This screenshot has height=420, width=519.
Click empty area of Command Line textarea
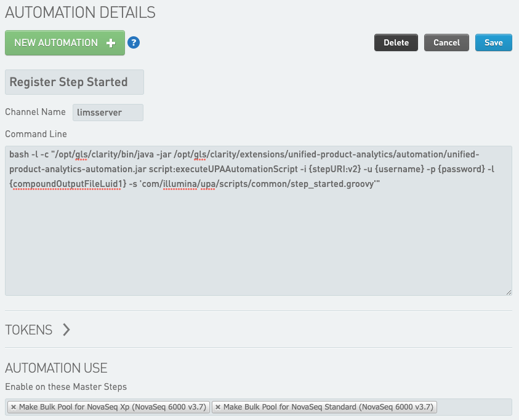tap(258, 246)
